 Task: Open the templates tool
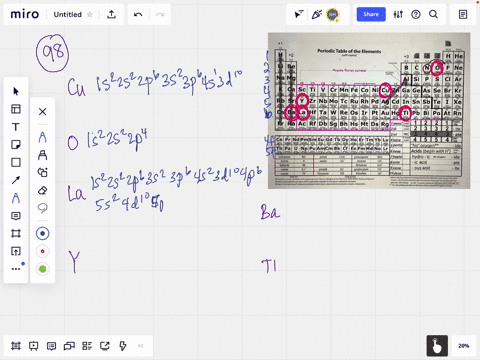coord(16,109)
